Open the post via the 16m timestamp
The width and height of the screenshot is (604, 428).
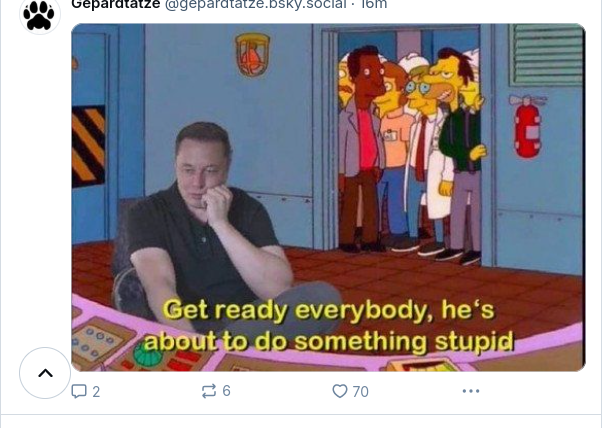[374, 5]
